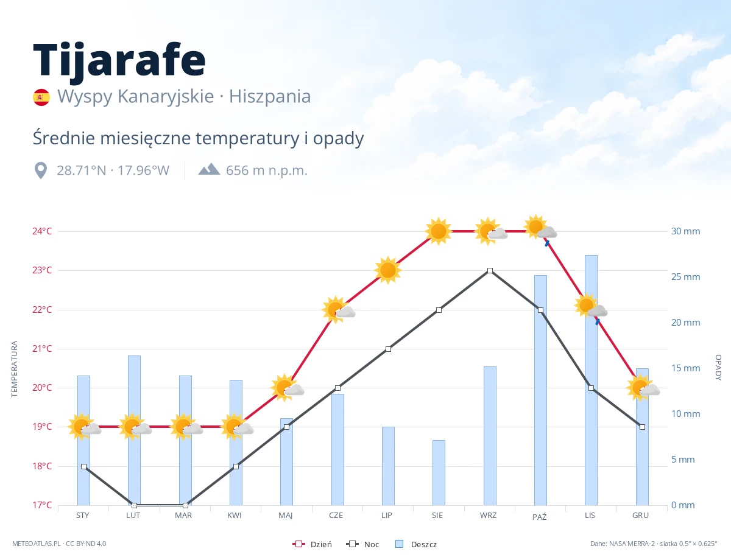This screenshot has height=560, width=731.
Task: Click the April sun-cloud weather icon
Action: [x=238, y=427]
